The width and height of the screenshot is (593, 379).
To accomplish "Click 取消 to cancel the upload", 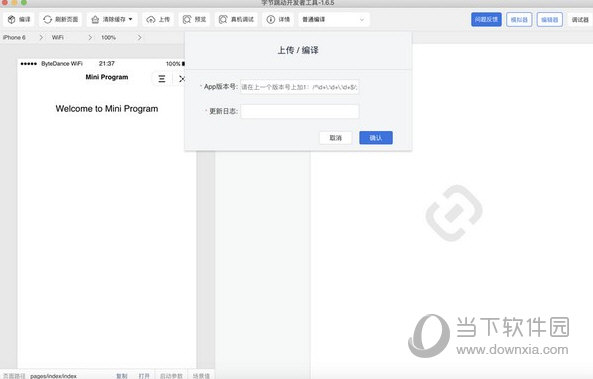I will pyautogui.click(x=335, y=138).
